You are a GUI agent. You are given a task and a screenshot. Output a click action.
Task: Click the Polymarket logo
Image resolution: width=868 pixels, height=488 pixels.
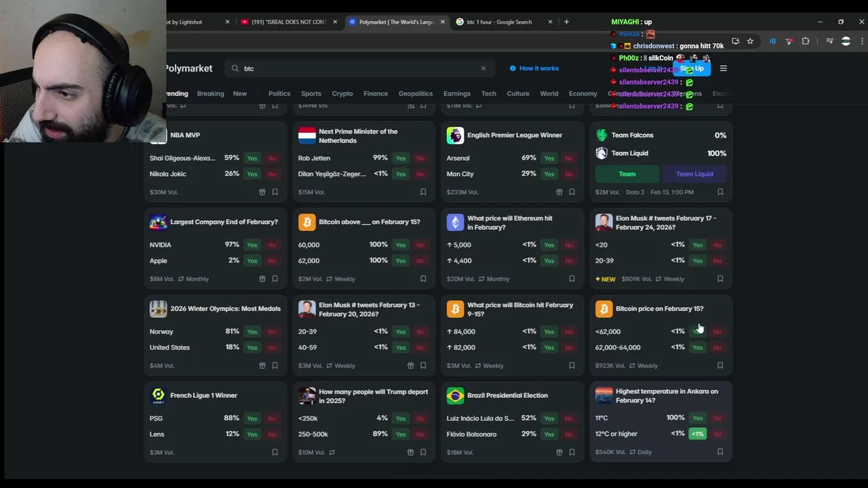click(x=189, y=68)
